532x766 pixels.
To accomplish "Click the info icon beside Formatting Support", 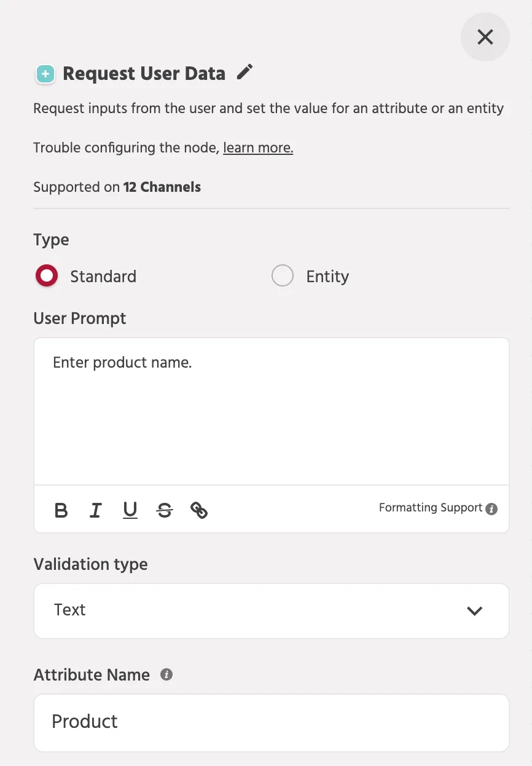I will click(x=491, y=509).
